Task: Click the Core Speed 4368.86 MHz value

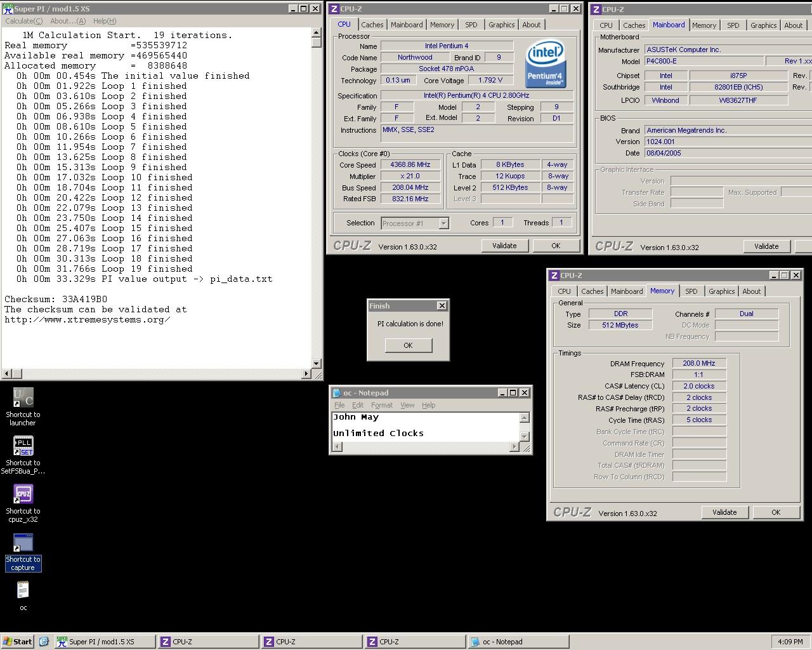Action: [x=410, y=165]
